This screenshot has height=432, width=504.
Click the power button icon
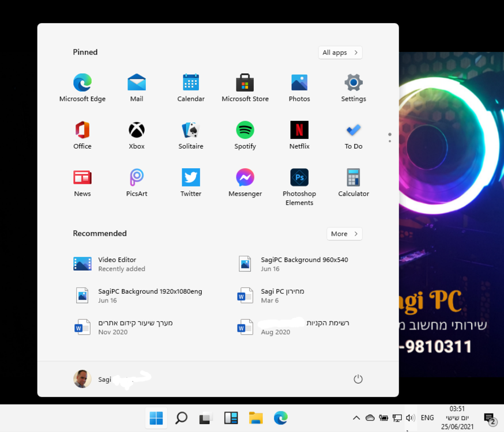[x=358, y=379]
